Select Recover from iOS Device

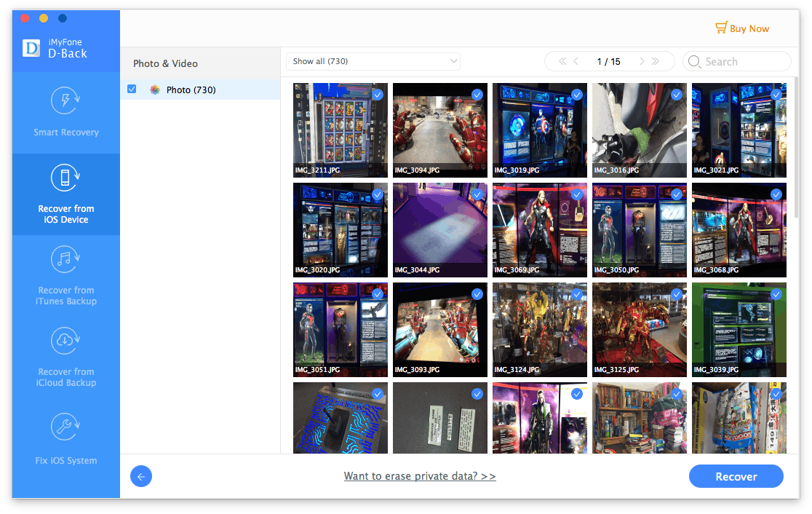click(x=65, y=194)
